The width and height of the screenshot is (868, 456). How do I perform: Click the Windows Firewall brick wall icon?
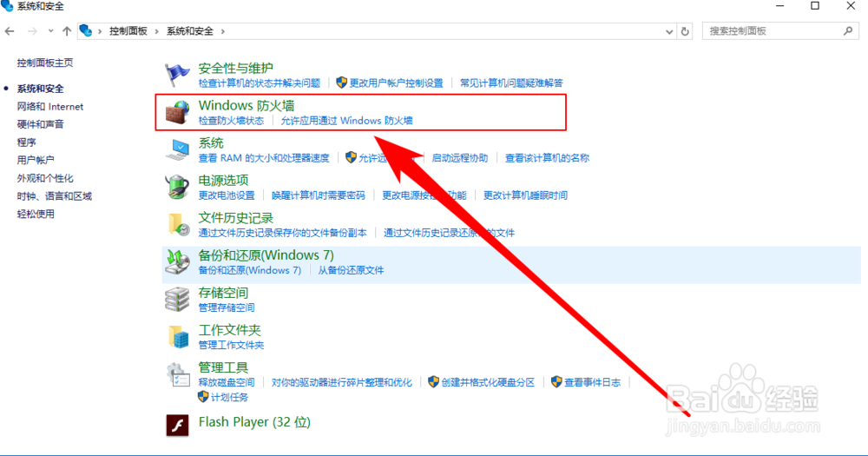177,112
